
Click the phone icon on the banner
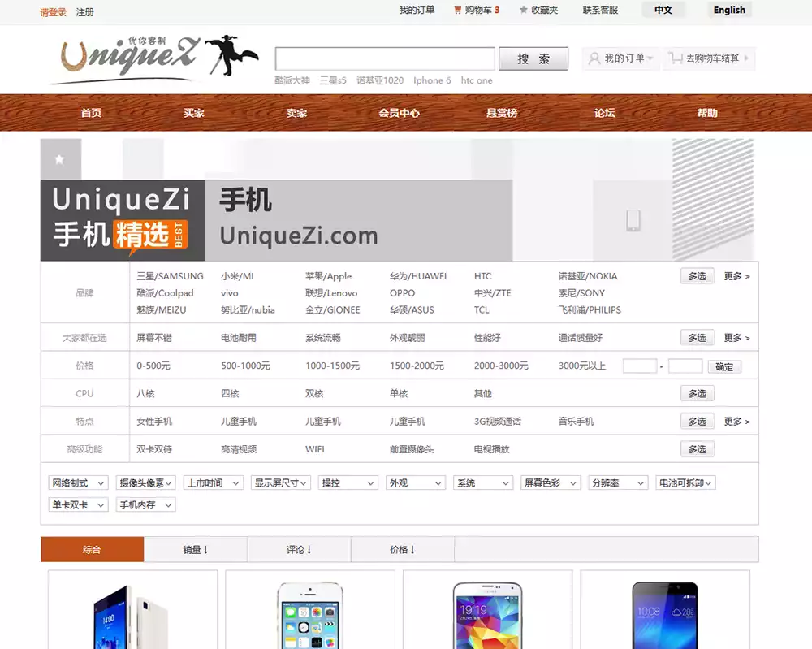pos(633,220)
